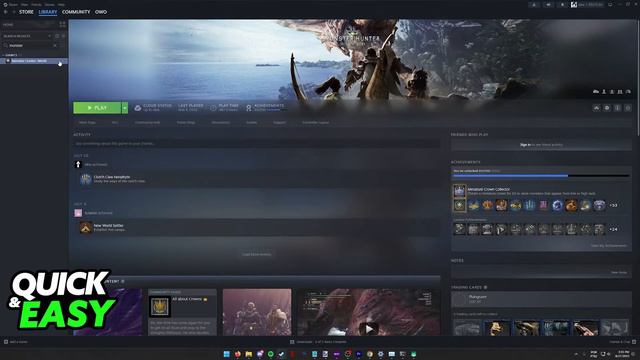Open the controller settings icon
Viewport: 640px width, 360px height.
(597, 108)
